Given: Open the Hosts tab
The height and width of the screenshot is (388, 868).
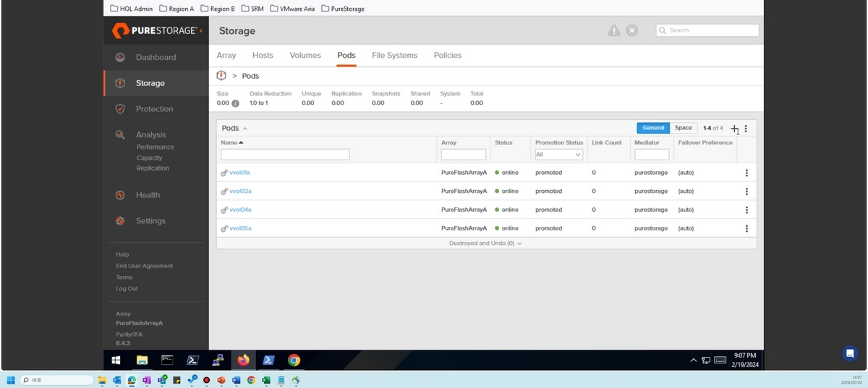Looking at the screenshot, I should tap(263, 55).
